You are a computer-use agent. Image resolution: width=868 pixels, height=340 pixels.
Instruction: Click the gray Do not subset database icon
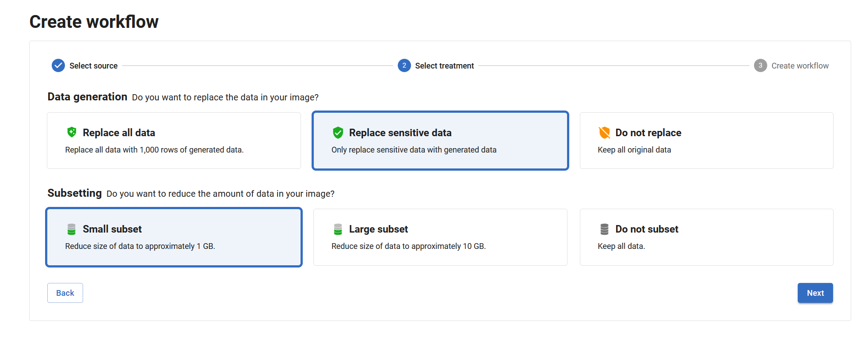point(604,229)
